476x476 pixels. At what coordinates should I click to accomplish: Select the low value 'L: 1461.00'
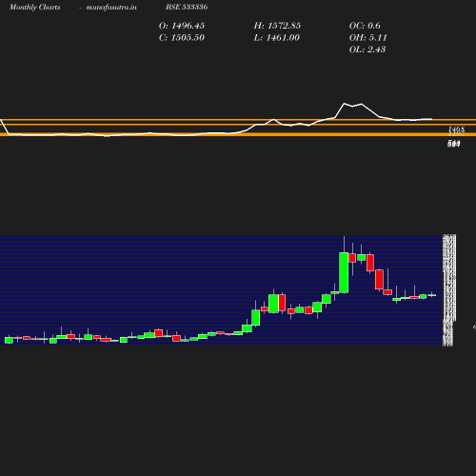coord(276,38)
